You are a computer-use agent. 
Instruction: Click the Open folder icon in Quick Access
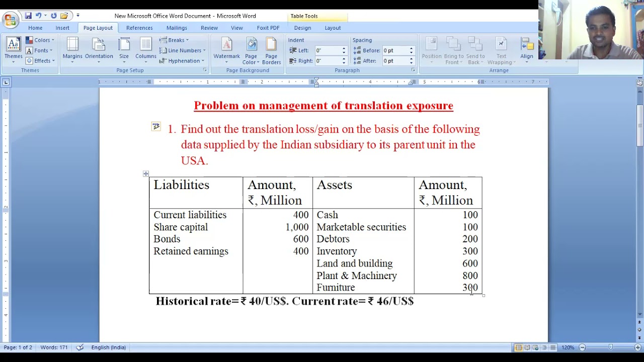pos(64,16)
